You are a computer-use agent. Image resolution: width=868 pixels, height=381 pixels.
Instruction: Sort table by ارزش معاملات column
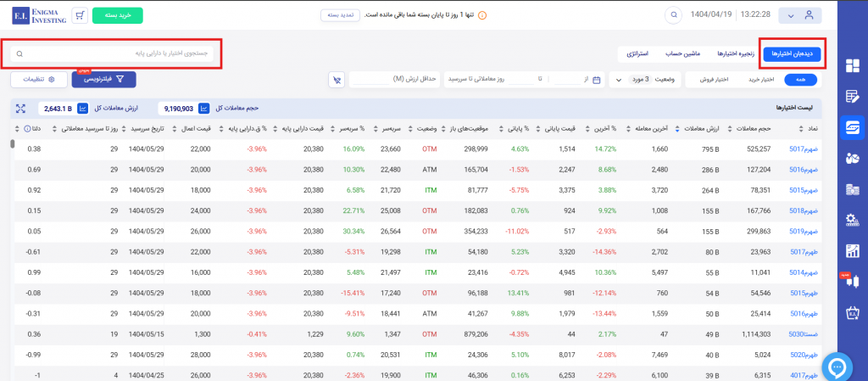(697, 128)
